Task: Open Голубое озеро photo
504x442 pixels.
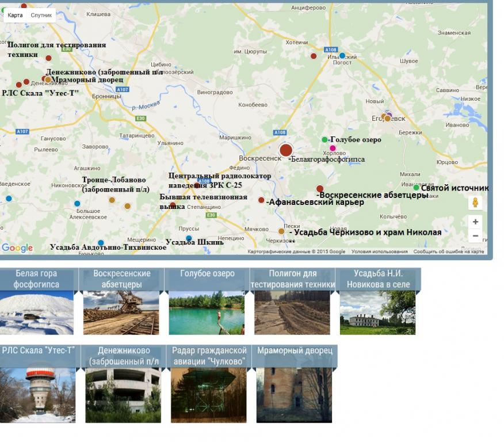Action: pos(207,313)
